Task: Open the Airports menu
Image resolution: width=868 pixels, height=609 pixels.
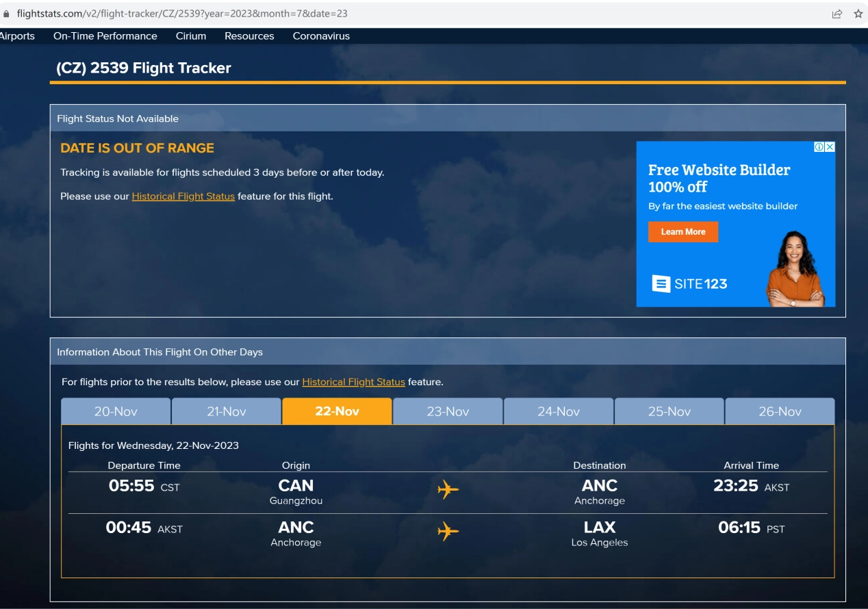Action: point(17,36)
